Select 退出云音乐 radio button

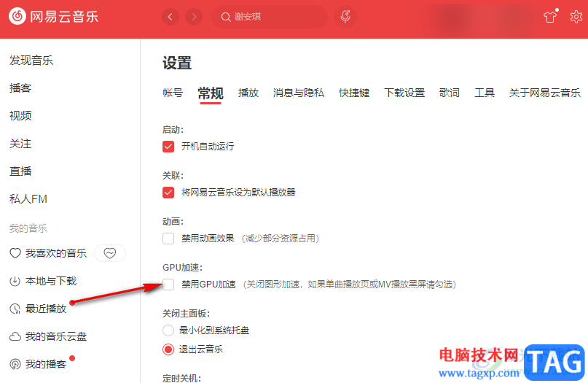tap(168, 349)
